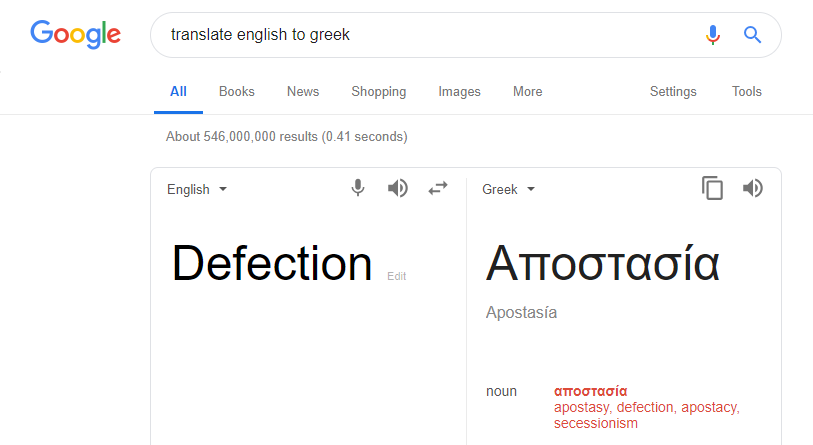Open search Tools

coord(747,91)
